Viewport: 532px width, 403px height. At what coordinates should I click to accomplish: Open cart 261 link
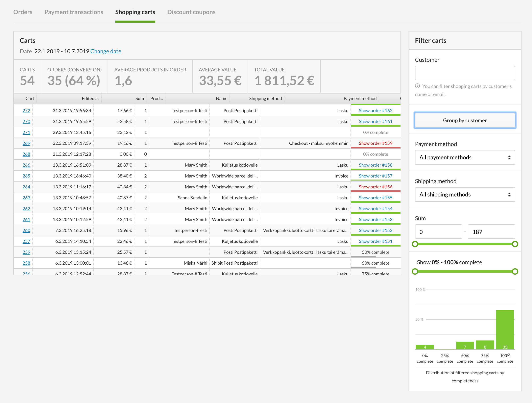(x=26, y=219)
